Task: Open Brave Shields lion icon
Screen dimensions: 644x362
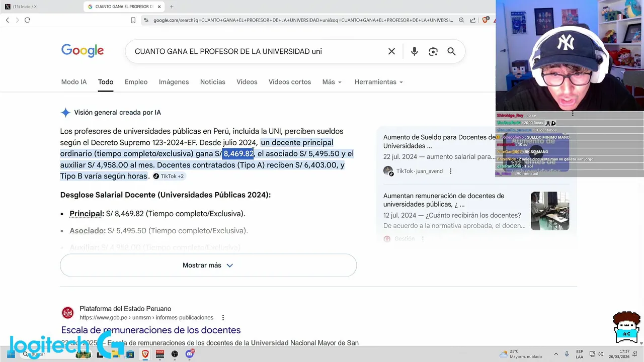Action: click(x=486, y=20)
